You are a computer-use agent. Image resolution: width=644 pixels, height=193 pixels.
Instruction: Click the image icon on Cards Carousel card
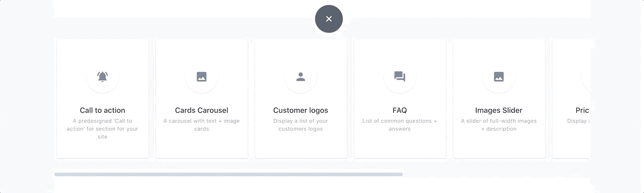click(202, 77)
